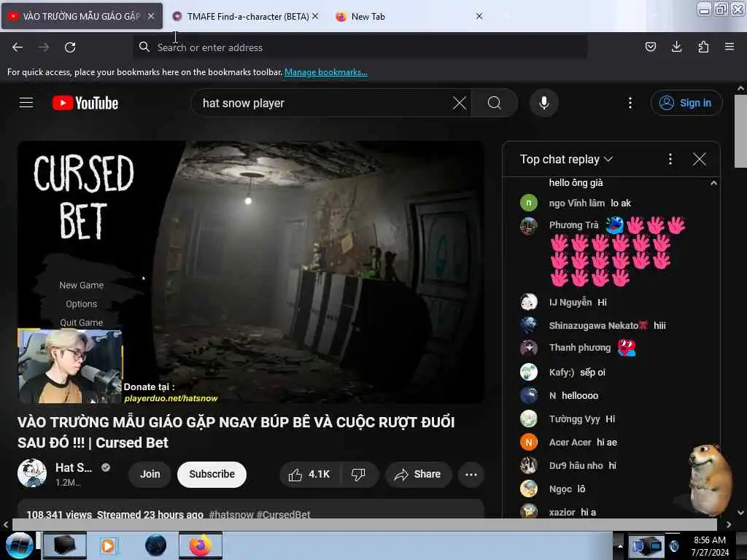The height and width of the screenshot is (560, 747).
Task: Click the #CursedBet hashtag
Action: coord(284,514)
